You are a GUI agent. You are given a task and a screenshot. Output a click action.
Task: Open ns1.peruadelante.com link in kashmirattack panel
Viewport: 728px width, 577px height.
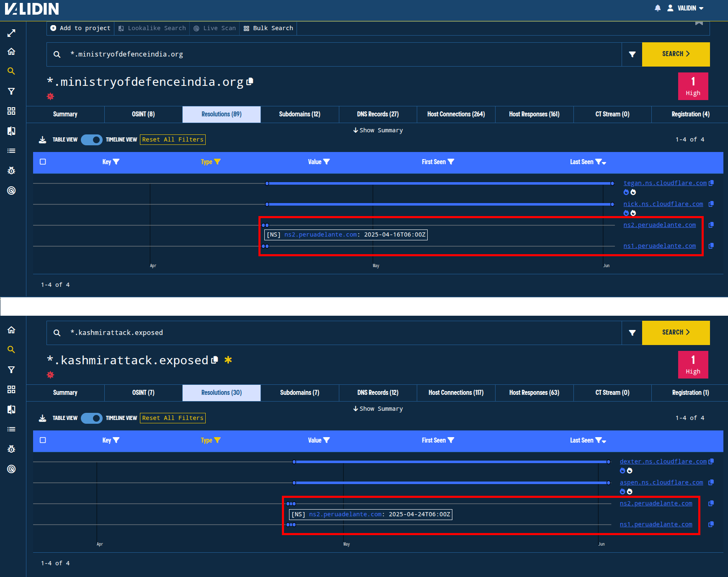pyautogui.click(x=656, y=525)
